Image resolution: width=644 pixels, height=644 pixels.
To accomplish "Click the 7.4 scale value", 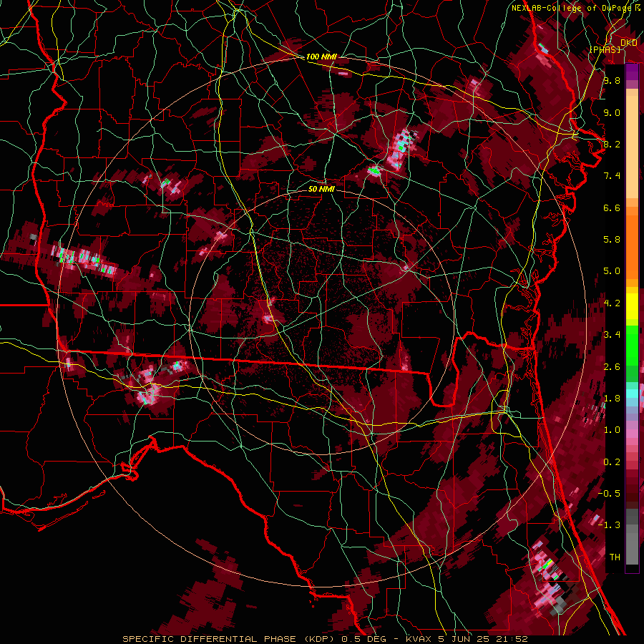I will point(612,176).
